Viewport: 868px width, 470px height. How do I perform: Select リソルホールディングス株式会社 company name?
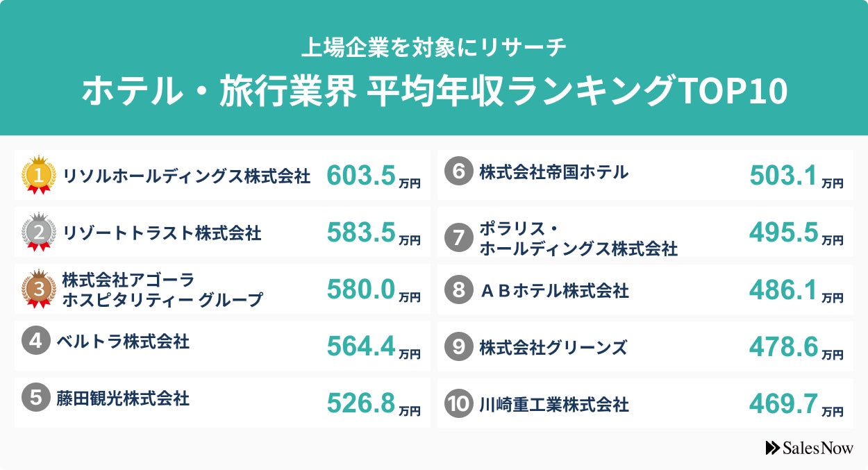[x=186, y=176]
